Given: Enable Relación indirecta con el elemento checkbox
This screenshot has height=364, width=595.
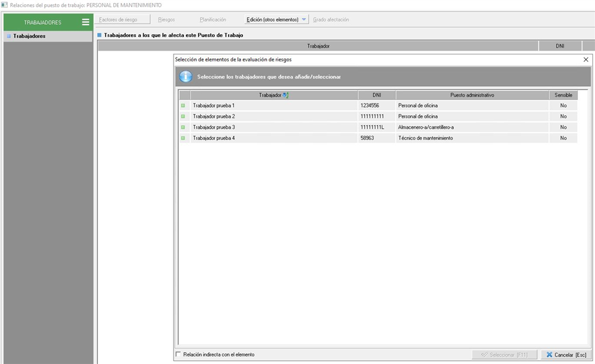Looking at the screenshot, I should [x=179, y=355].
